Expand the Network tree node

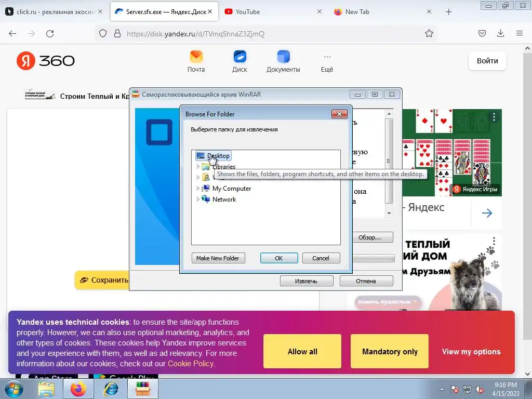[x=198, y=199]
